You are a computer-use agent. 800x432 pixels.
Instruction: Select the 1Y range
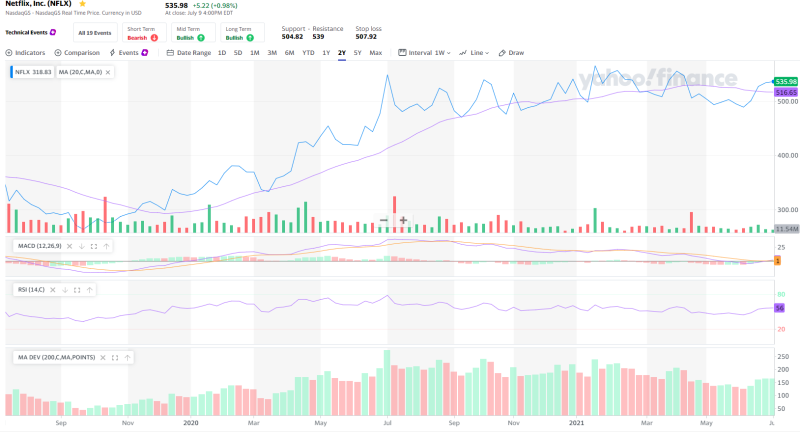[x=327, y=53]
